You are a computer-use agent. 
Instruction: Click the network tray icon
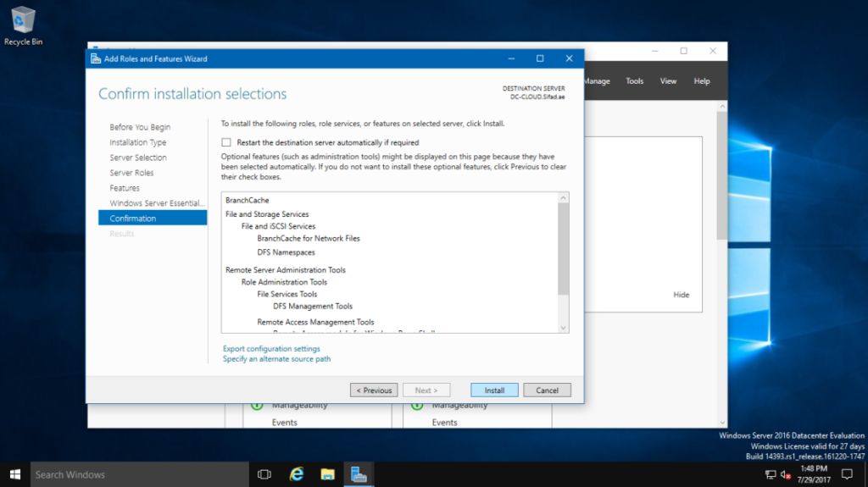(x=770, y=474)
